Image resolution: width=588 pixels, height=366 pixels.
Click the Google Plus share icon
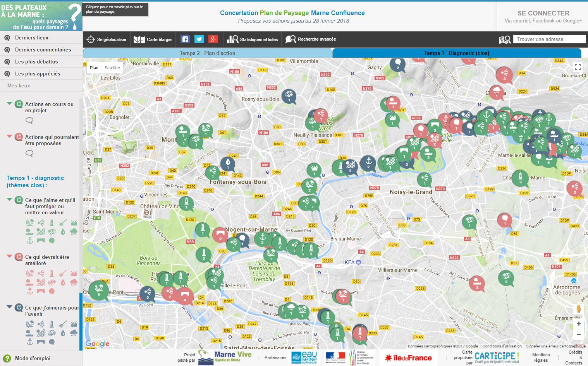click(x=213, y=39)
